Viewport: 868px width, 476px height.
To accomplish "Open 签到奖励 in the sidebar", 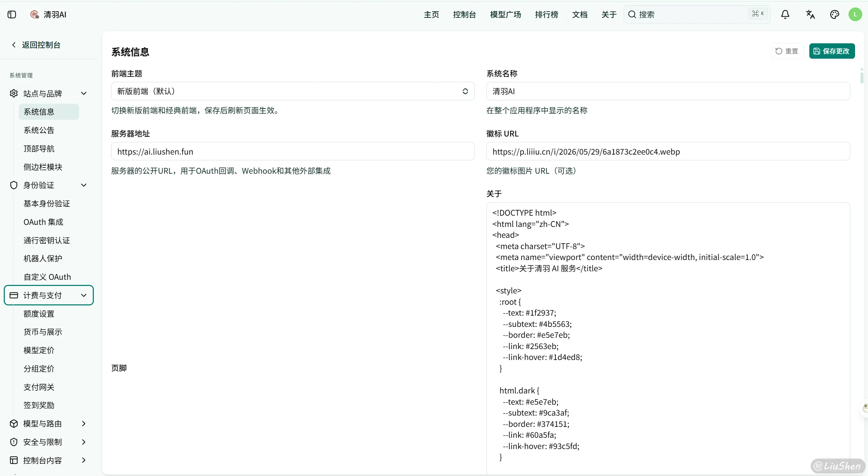I will [39, 405].
